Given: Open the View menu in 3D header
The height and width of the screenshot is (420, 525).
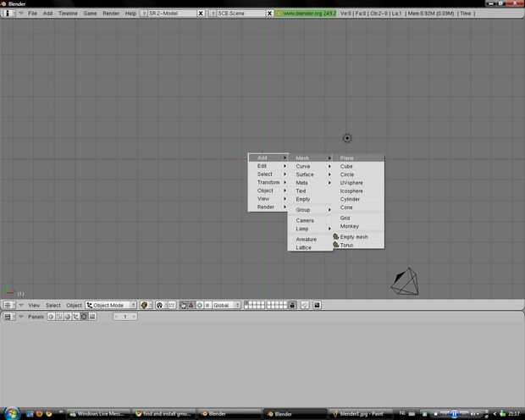Looking at the screenshot, I should [x=34, y=306].
